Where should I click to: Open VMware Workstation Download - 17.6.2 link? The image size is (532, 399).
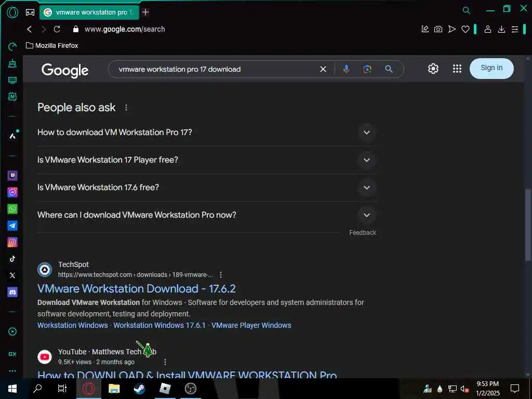(137, 289)
